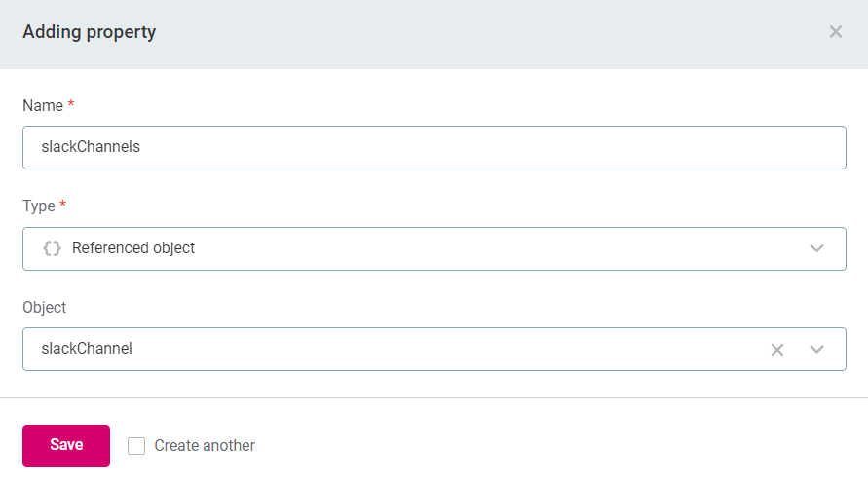The width and height of the screenshot is (868, 488).
Task: Click the slackChannels text in Name field
Action: coord(91,147)
